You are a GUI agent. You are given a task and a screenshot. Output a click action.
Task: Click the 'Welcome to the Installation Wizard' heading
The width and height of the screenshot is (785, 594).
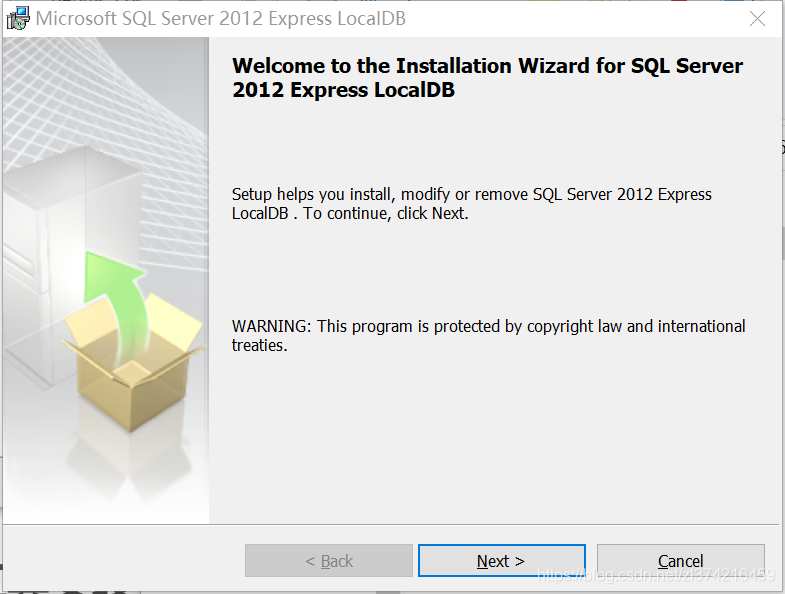click(x=487, y=78)
